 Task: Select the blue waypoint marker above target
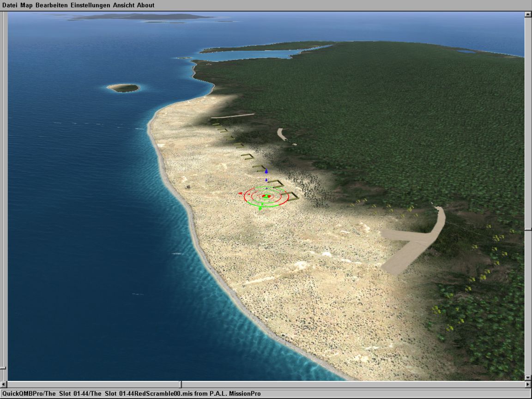click(x=266, y=171)
